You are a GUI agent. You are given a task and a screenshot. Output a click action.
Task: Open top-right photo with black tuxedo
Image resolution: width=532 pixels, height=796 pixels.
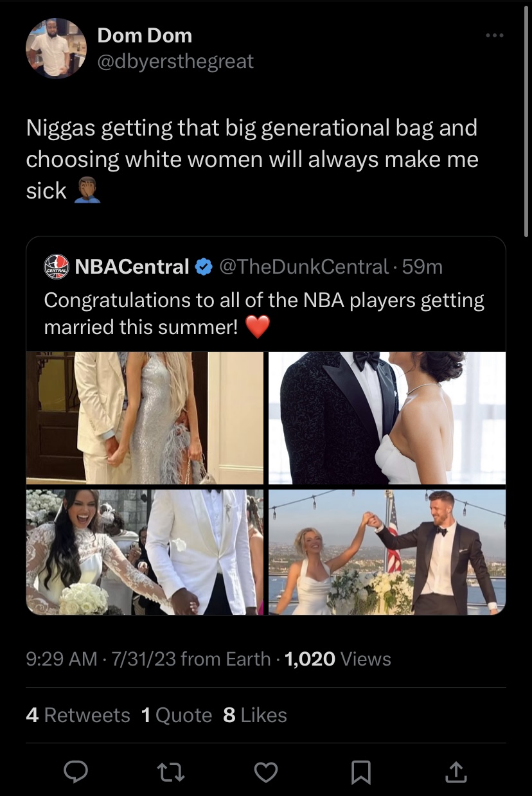point(387,418)
